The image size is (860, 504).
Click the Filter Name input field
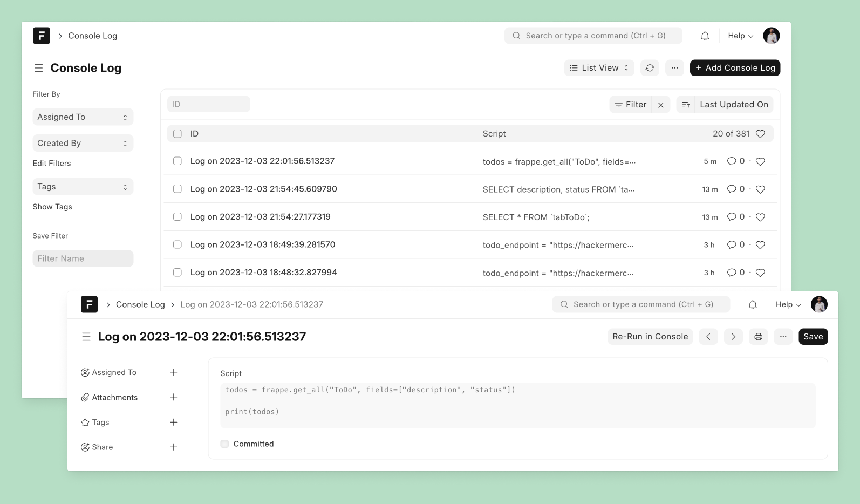[x=83, y=258]
